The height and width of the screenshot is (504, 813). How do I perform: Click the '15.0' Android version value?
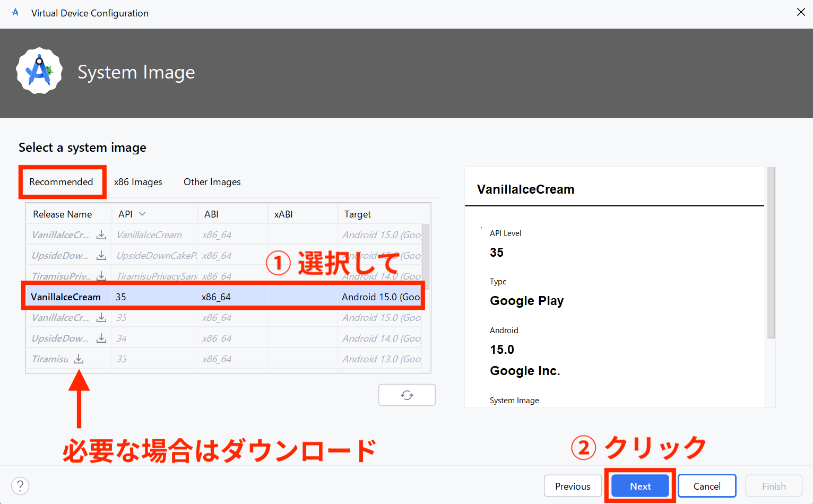(x=502, y=350)
